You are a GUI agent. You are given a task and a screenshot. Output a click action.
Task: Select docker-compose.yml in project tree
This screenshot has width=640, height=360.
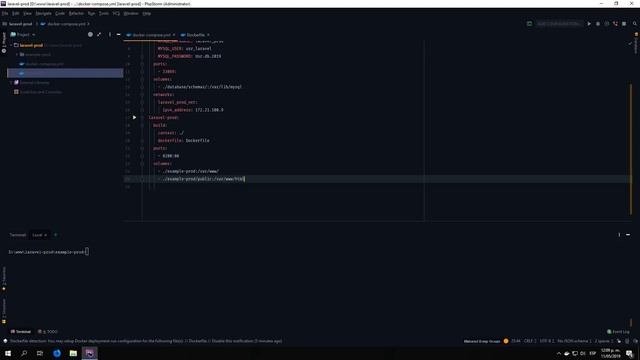pyautogui.click(x=44, y=64)
